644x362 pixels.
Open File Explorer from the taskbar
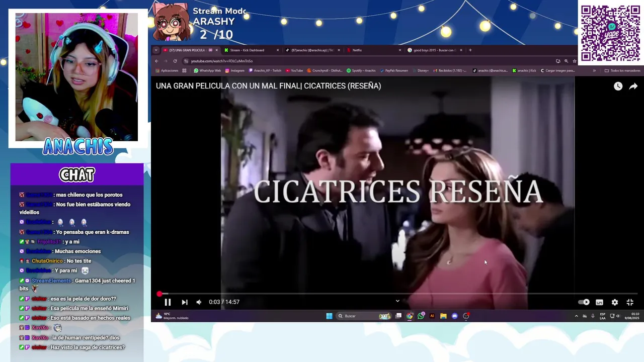443,316
